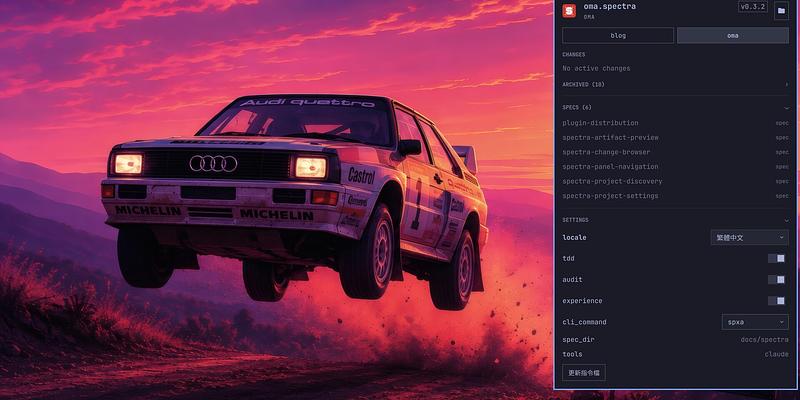This screenshot has width=800, height=400.
Task: Click the spec tag beside spectra-project-settings
Action: 782,196
